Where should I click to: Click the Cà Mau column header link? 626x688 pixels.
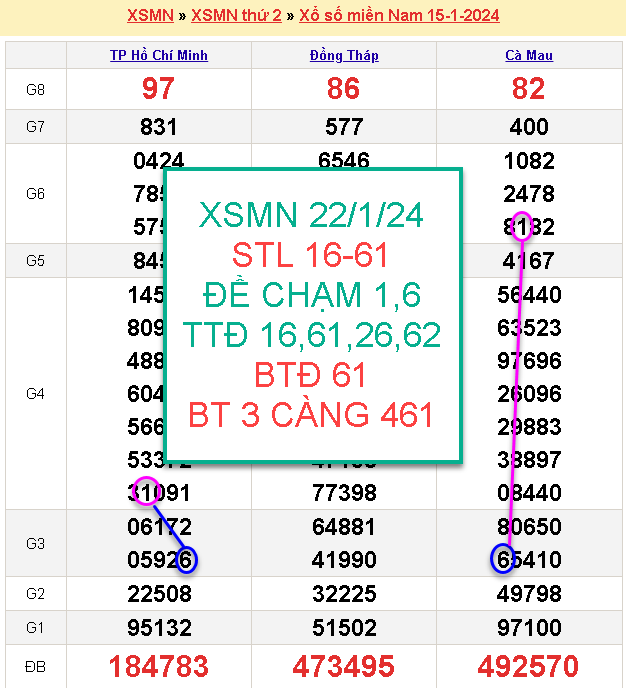529,55
